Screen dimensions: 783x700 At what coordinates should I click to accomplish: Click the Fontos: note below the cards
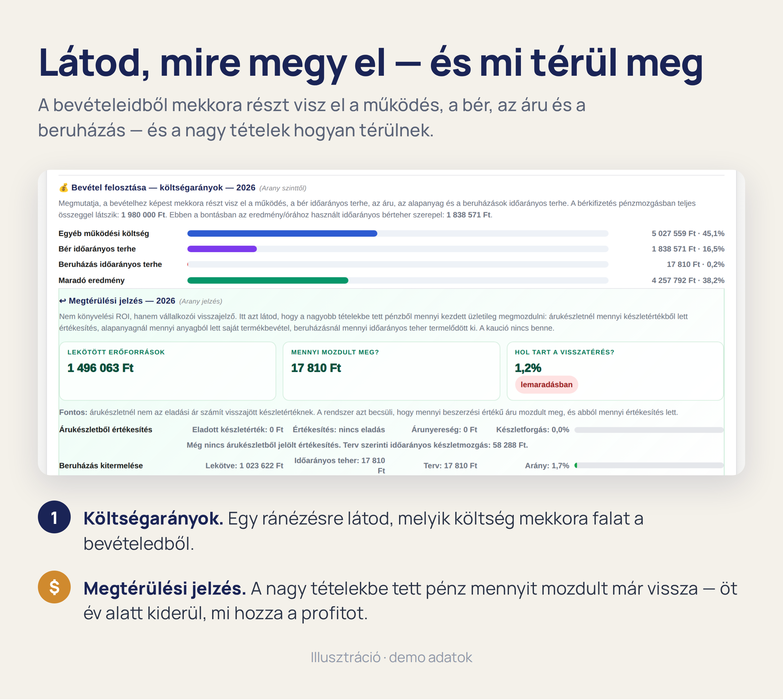pos(368,412)
